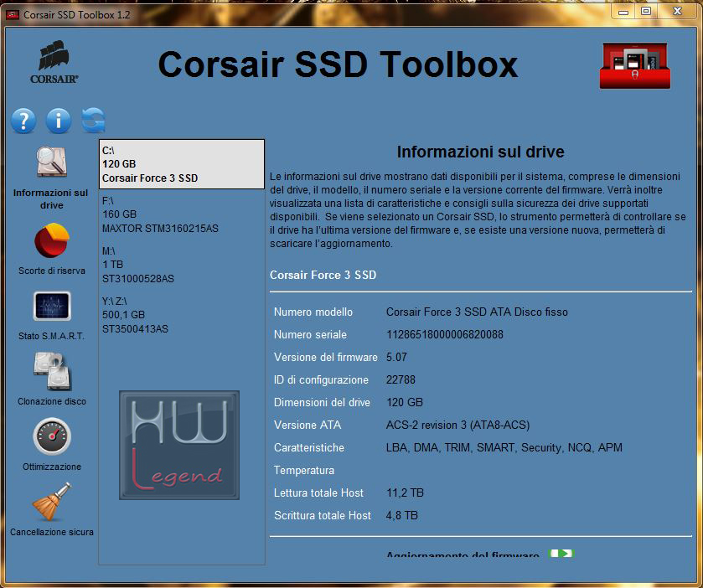
Task: Open the Cancellazione sicura broom icon
Action: pyautogui.click(x=52, y=501)
